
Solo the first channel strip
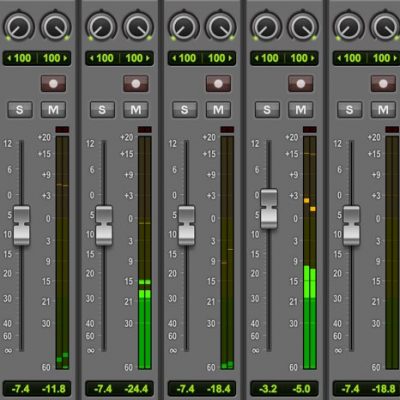point(20,110)
